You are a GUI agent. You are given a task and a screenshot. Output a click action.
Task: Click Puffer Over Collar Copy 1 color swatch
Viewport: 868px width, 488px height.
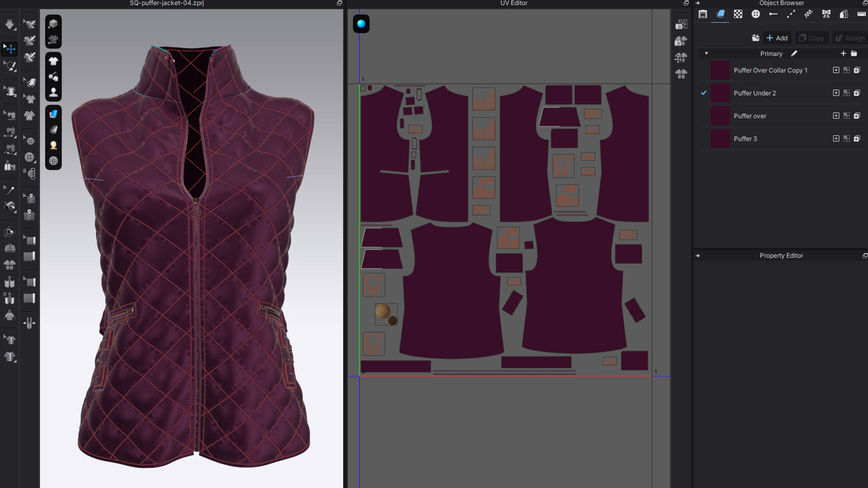(x=720, y=70)
